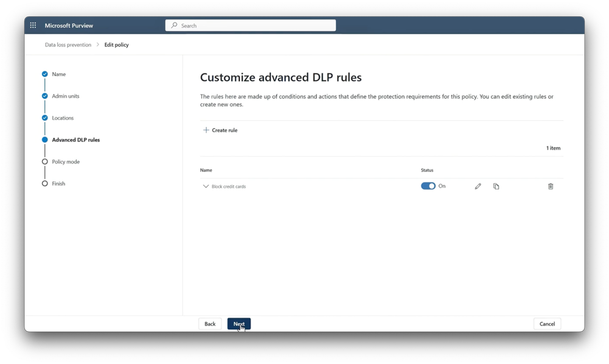609x364 pixels.
Task: Select the Finish step
Action: pos(59,184)
